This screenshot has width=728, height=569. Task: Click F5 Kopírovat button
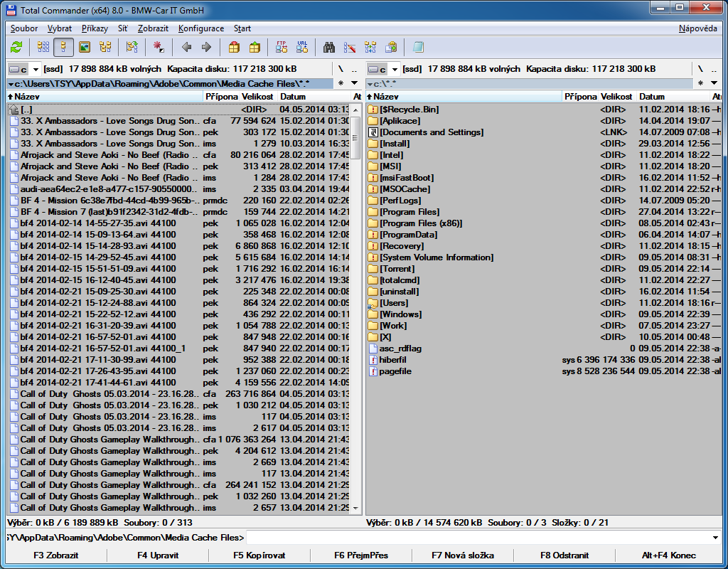[x=259, y=555]
